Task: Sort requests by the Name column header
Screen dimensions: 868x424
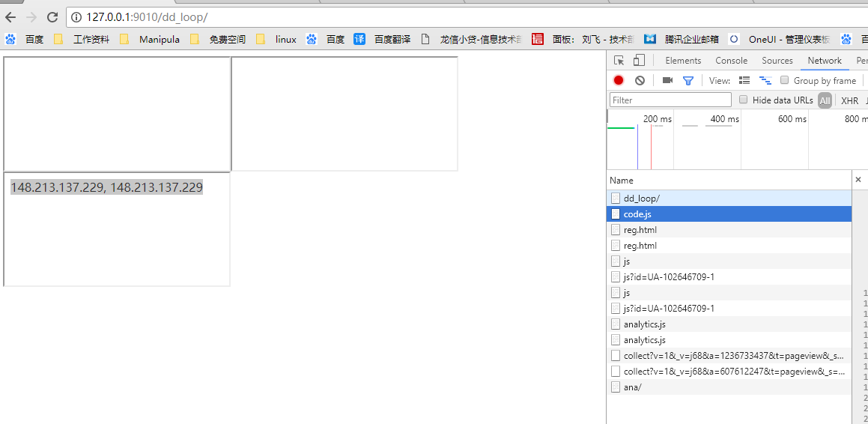Action: [729, 180]
